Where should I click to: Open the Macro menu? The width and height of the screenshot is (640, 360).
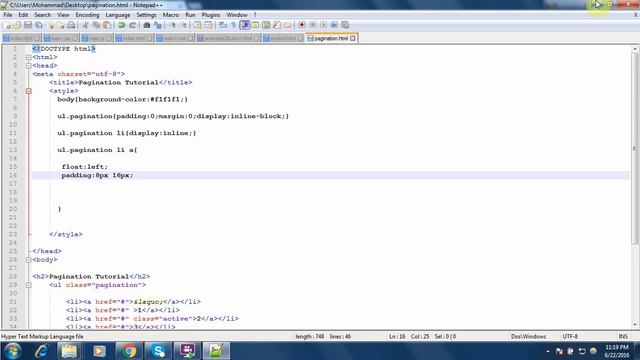[x=171, y=15]
